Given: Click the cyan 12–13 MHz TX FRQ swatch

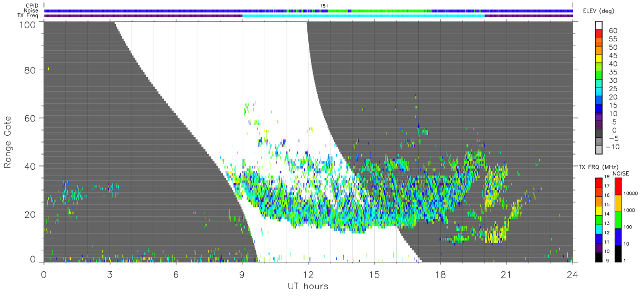Looking at the screenshot, I should coord(598,228).
